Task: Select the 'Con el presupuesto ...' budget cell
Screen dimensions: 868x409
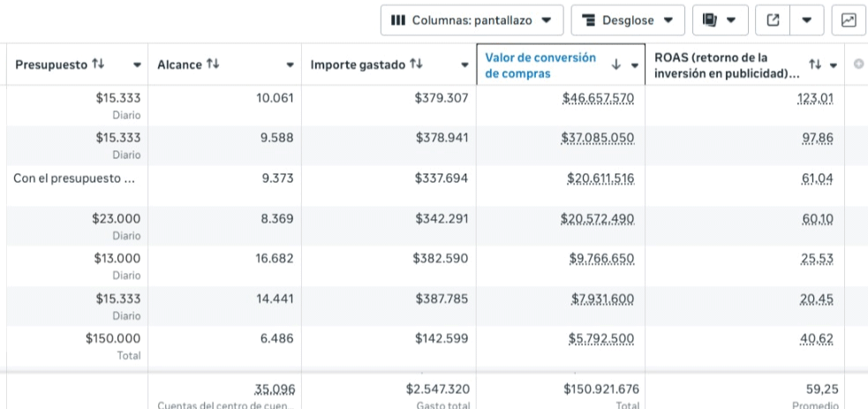Action: pyautogui.click(x=74, y=178)
